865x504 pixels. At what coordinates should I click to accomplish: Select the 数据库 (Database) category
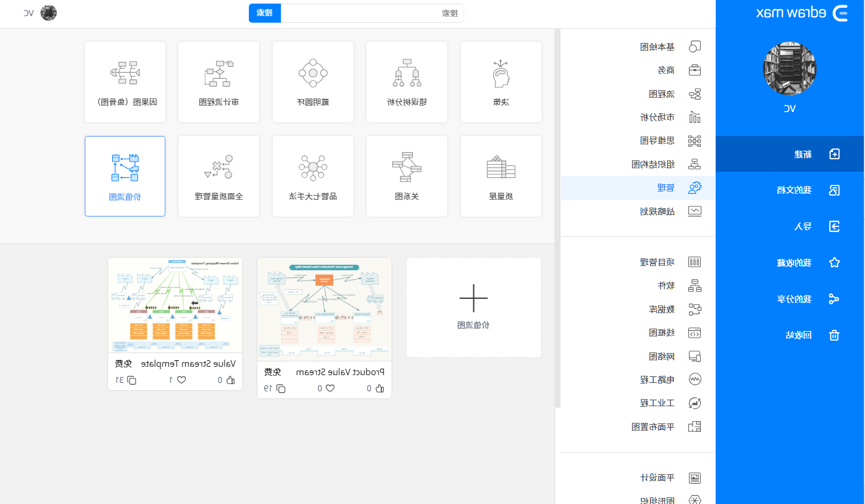pyautogui.click(x=638, y=309)
